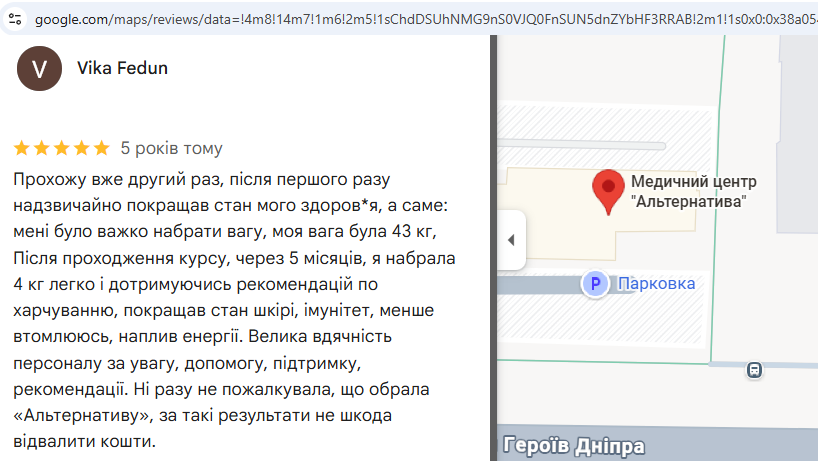Click the review line 'мені було важко набрати вагу'
Viewport: 818px width, 461px height.
[225, 232]
